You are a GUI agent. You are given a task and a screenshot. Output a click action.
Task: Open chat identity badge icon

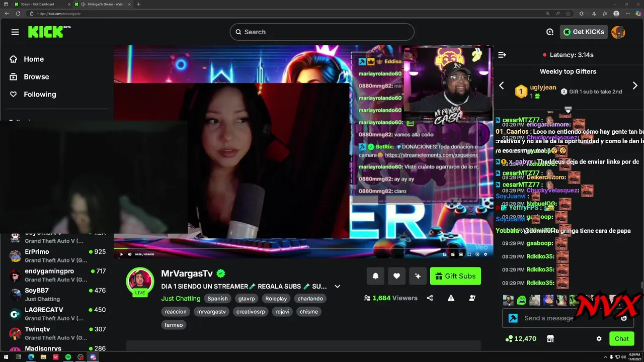tap(513, 318)
